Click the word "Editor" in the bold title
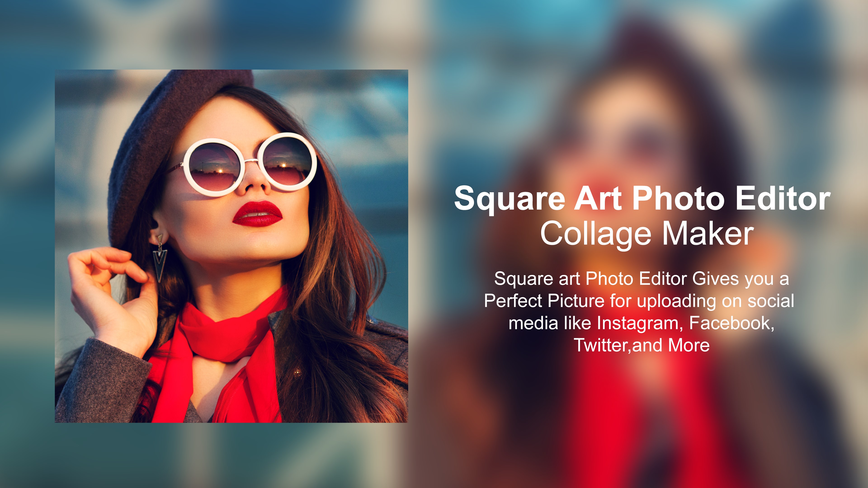 (783, 199)
